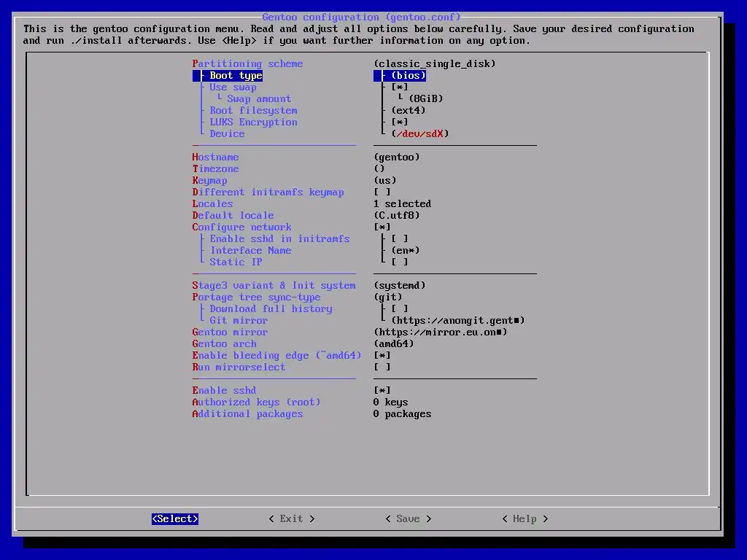747x560 pixels.
Task: Select the Enable sshd option
Action: click(225, 391)
